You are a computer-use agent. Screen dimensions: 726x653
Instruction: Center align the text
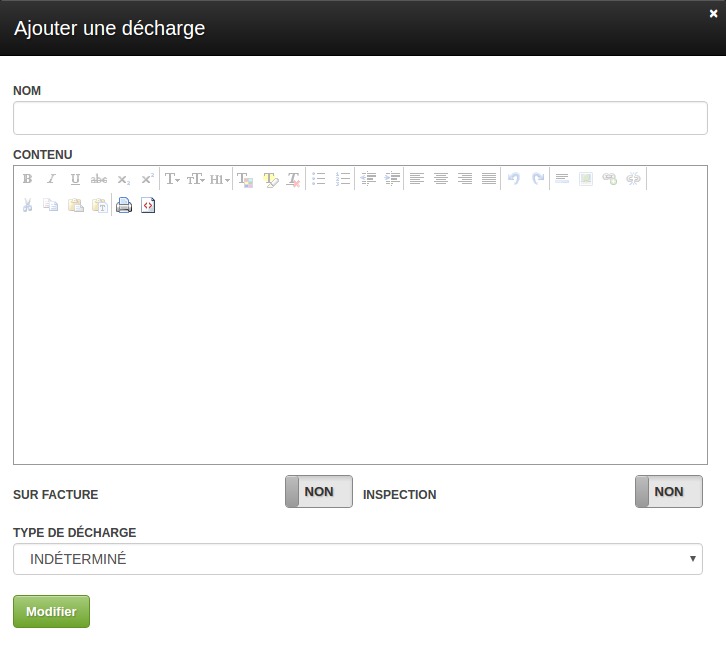[441, 179]
